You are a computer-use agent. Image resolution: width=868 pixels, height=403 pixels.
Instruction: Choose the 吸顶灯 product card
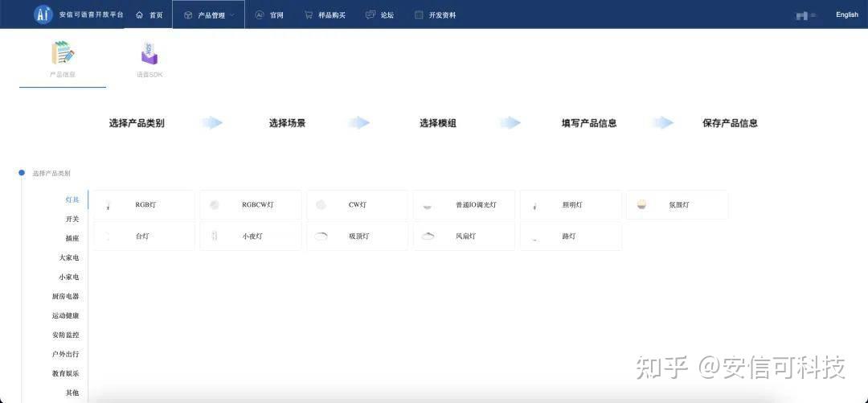click(357, 236)
